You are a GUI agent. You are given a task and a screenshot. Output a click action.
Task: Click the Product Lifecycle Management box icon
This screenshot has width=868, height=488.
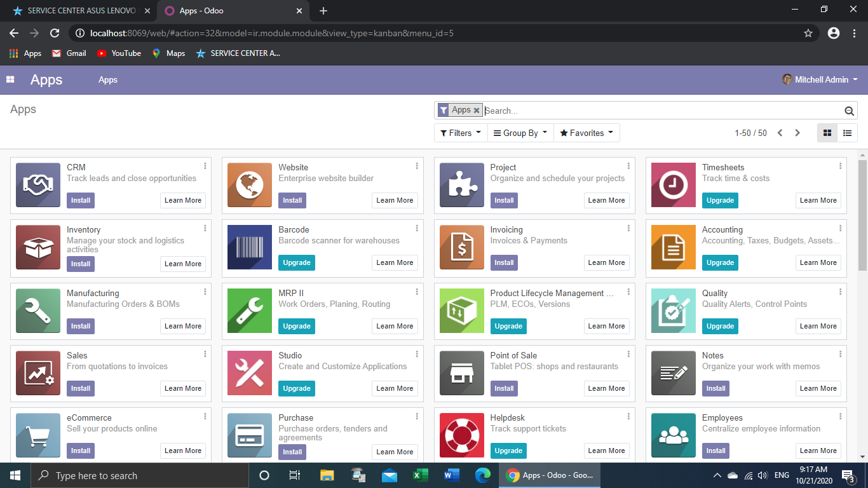[x=462, y=311]
